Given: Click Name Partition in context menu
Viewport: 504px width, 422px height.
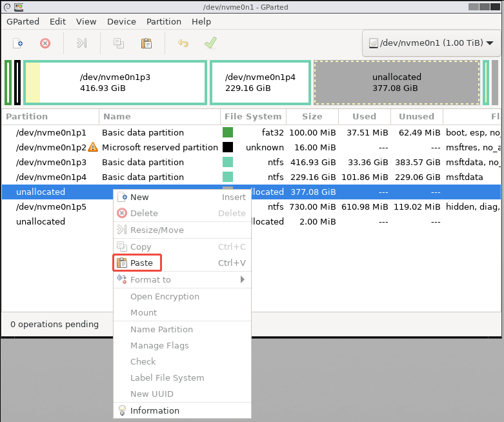Looking at the screenshot, I should pyautogui.click(x=182, y=329).
